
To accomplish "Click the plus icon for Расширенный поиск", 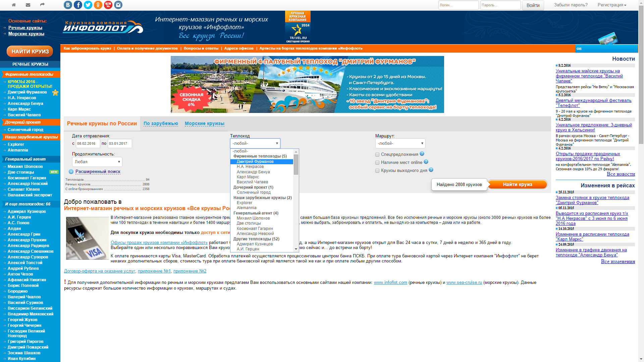I will (x=71, y=172).
